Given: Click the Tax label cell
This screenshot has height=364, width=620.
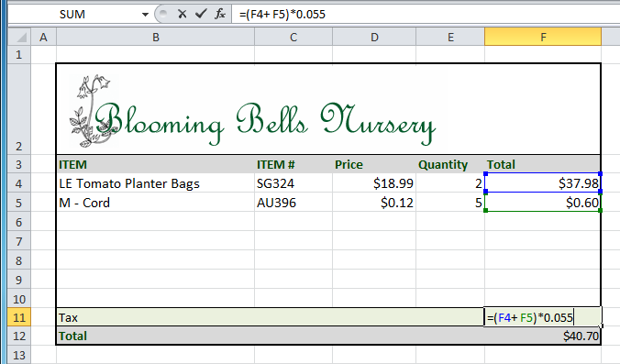Looking at the screenshot, I should (271, 317).
